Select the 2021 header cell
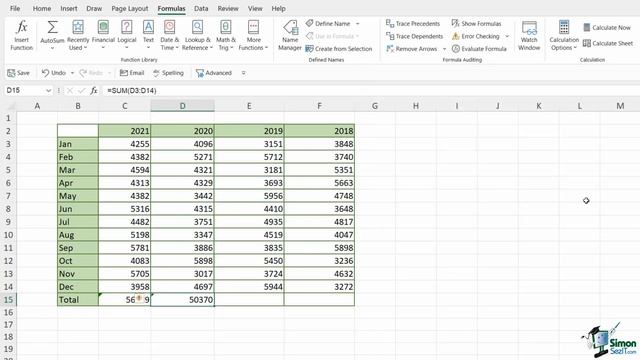 tap(124, 131)
